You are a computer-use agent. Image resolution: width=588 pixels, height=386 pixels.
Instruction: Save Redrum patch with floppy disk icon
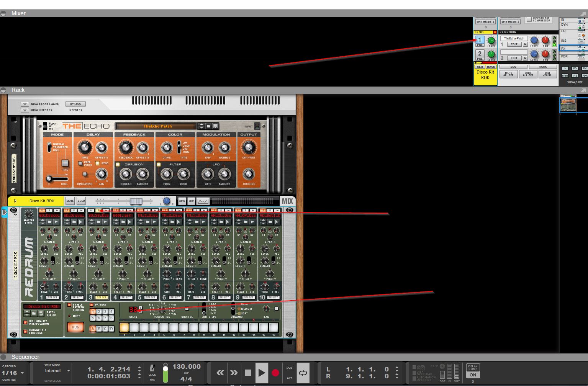click(x=41, y=313)
